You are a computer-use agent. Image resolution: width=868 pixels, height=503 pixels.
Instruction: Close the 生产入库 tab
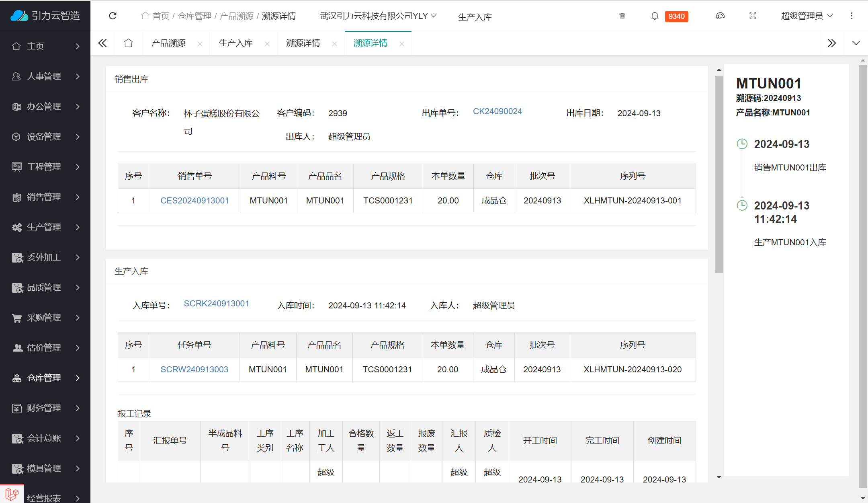click(267, 44)
